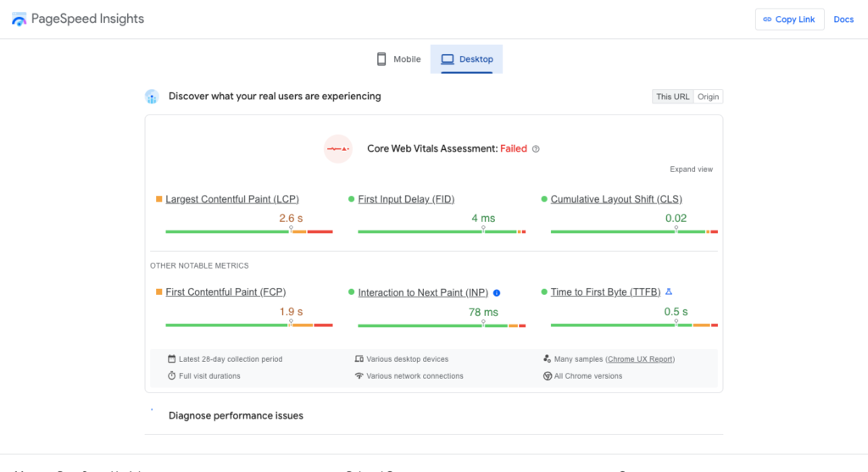Click the LCP distribution bar
This screenshot has height=472, width=868.
tap(249, 231)
